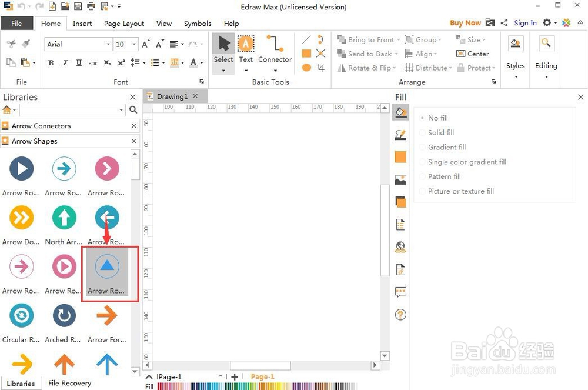
Task: Click the Save icon in quick access toolbar
Action: (78, 6)
